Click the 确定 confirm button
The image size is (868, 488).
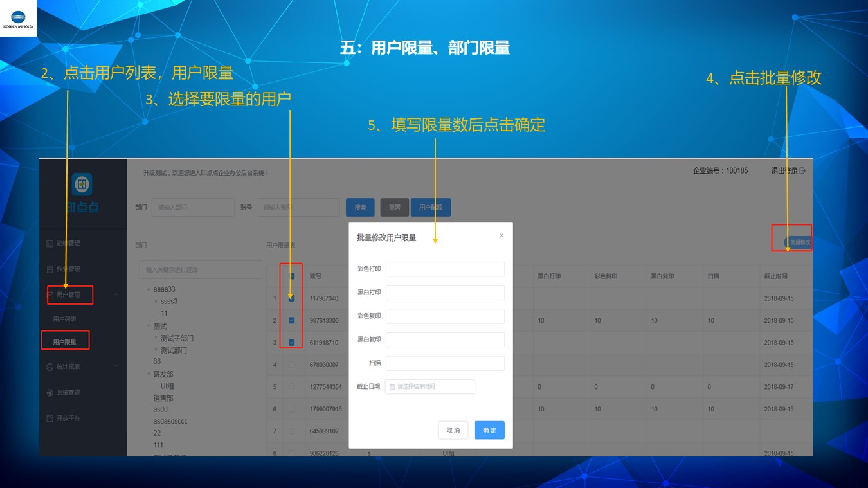coord(489,430)
